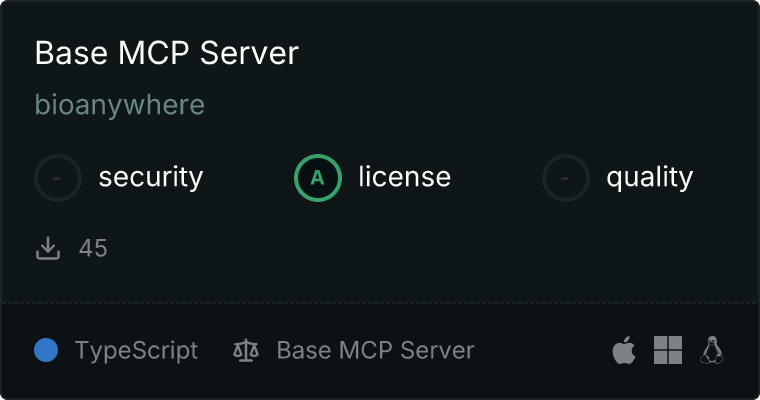Click the green license A badge
Image resolution: width=760 pixels, height=400 pixels.
pyautogui.click(x=318, y=178)
